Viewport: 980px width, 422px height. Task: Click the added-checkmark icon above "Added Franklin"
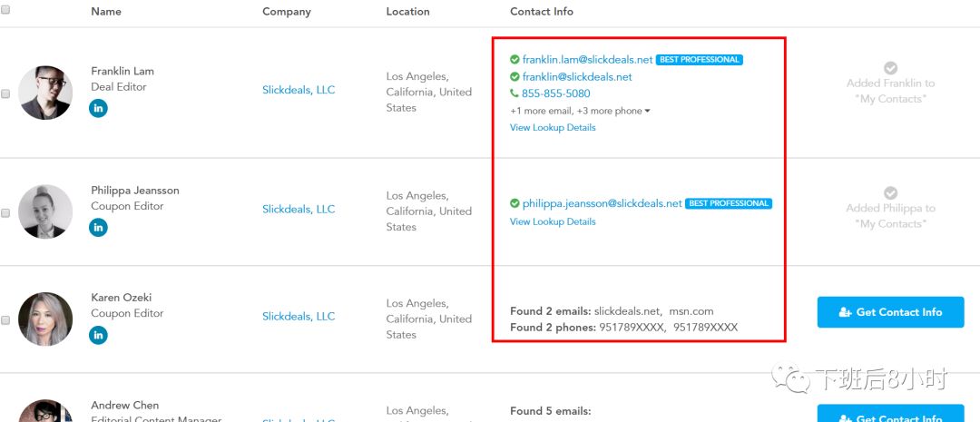891,67
